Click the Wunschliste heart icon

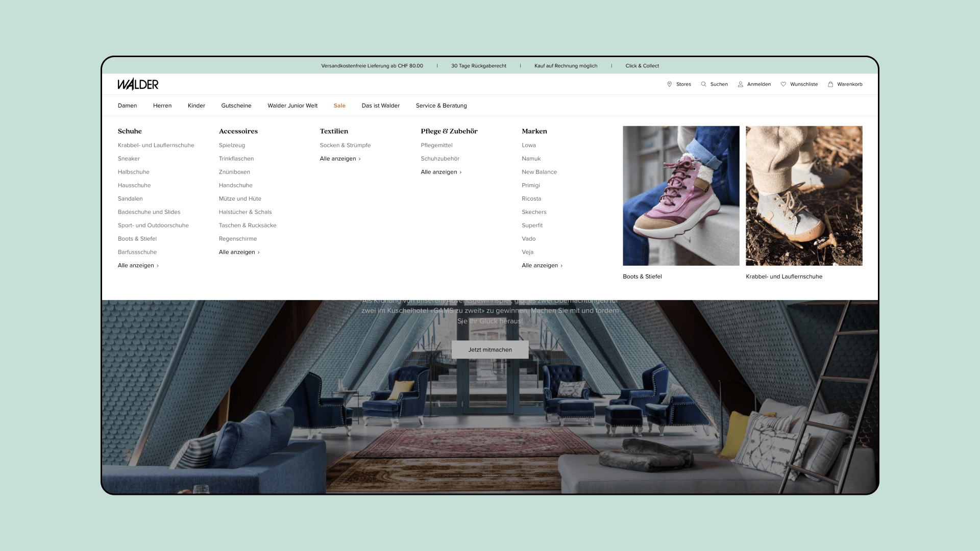783,84
